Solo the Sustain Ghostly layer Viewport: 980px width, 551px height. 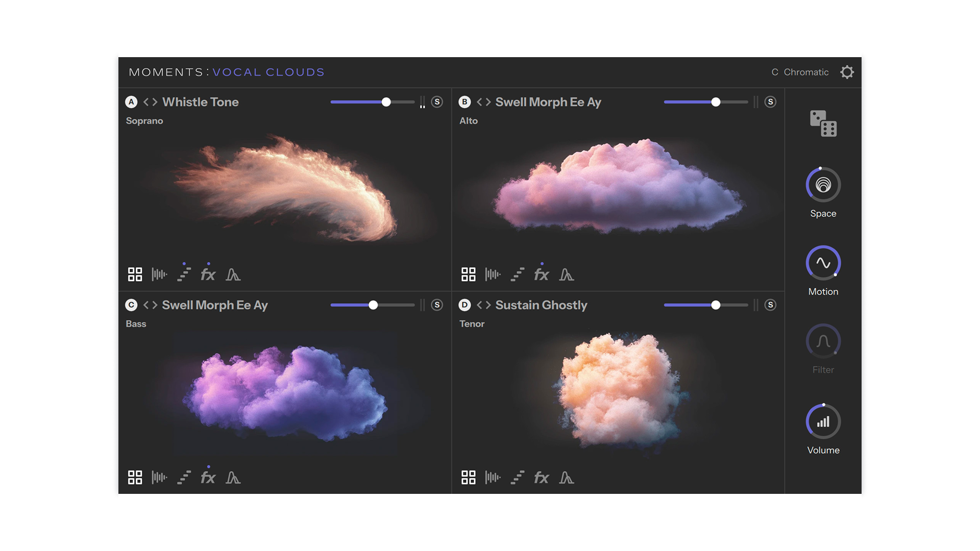[770, 305]
